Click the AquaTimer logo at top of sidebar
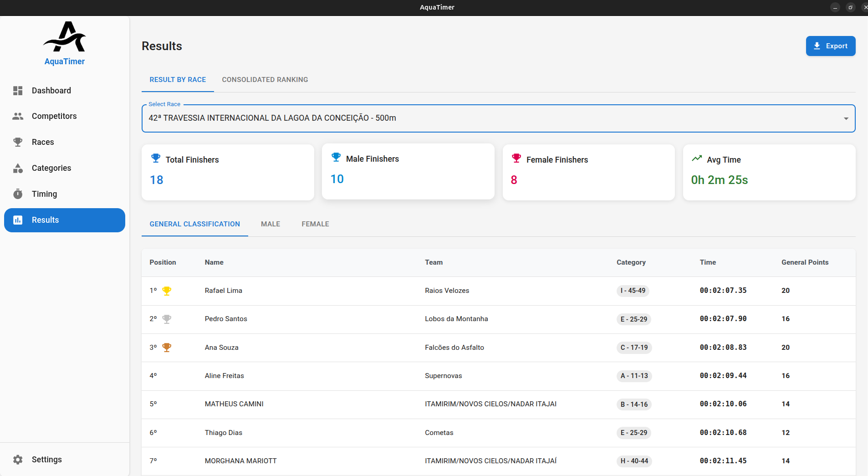This screenshot has width=868, height=476. pos(64,37)
